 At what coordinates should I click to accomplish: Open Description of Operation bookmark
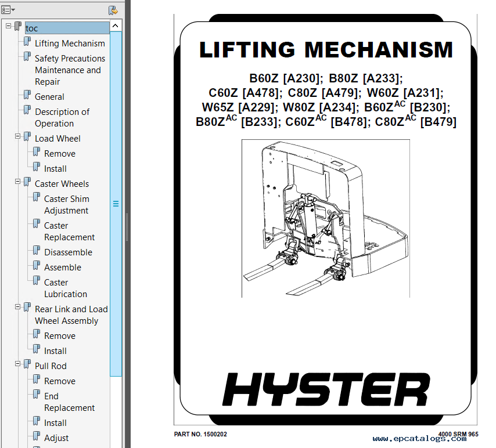[62, 118]
